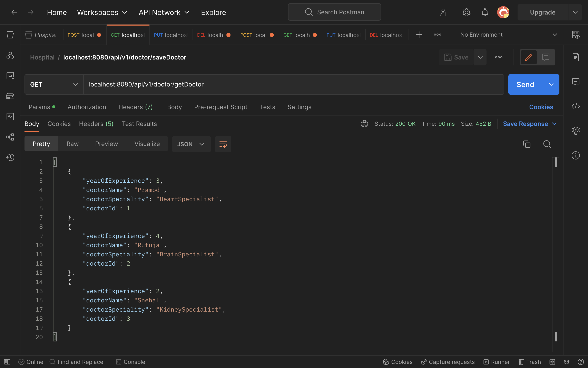
Task: Open Comments icon in right sidebar
Action: 576,82
